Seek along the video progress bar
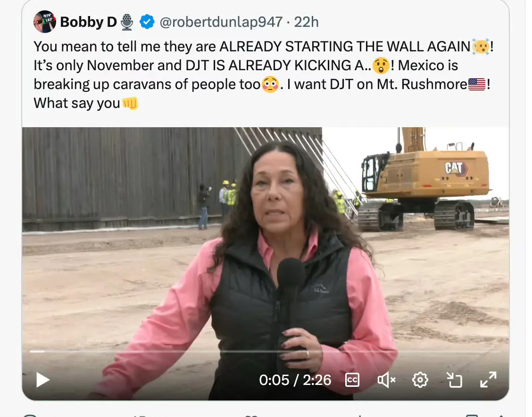 coord(265,352)
